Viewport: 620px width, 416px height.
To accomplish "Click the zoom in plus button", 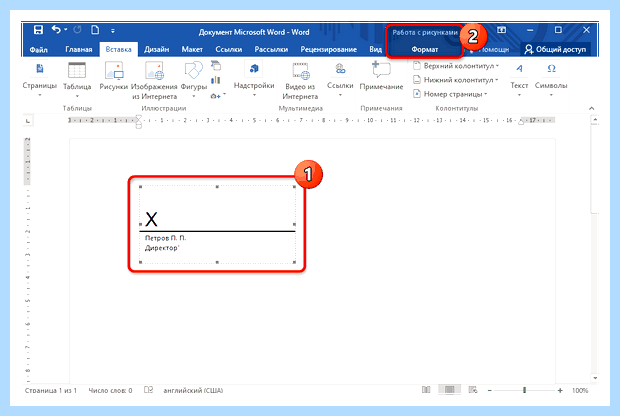I will [560, 391].
